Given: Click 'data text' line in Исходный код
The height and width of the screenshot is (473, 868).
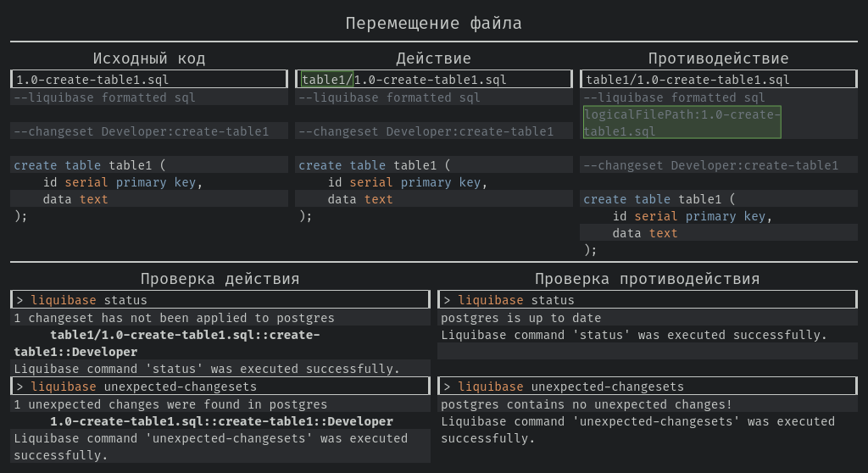Looking at the screenshot, I should (75, 199).
